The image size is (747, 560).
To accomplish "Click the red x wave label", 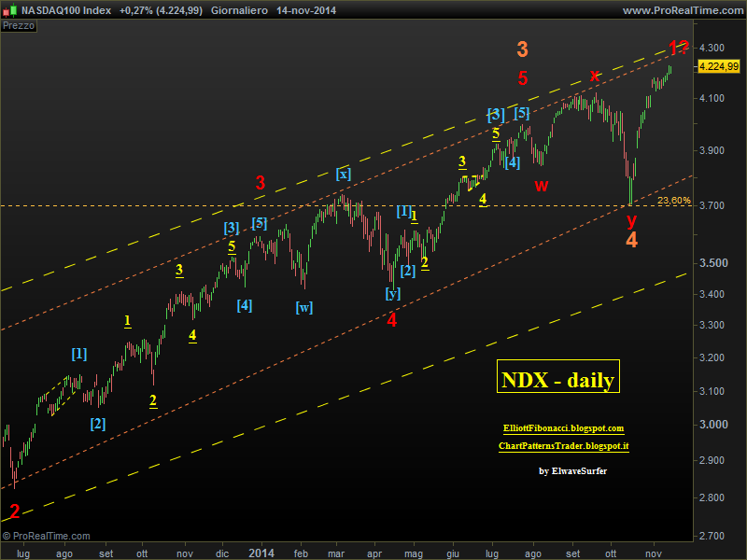I will [x=594, y=76].
